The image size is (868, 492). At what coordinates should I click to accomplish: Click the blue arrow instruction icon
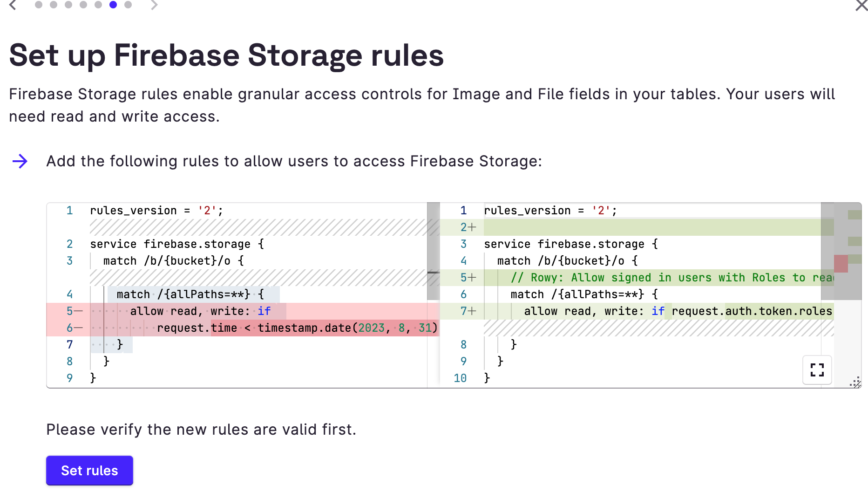coord(20,162)
